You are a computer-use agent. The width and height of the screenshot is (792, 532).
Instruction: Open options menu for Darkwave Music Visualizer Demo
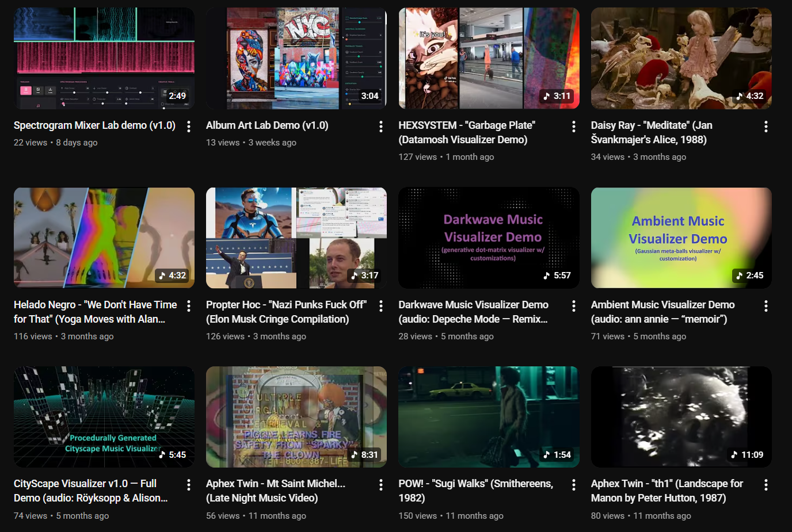[x=574, y=306]
